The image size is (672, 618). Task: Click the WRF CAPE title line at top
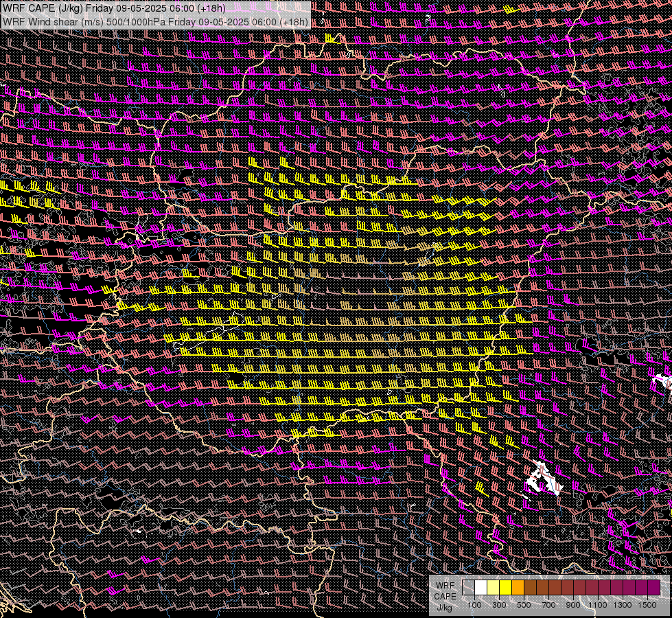(x=114, y=8)
